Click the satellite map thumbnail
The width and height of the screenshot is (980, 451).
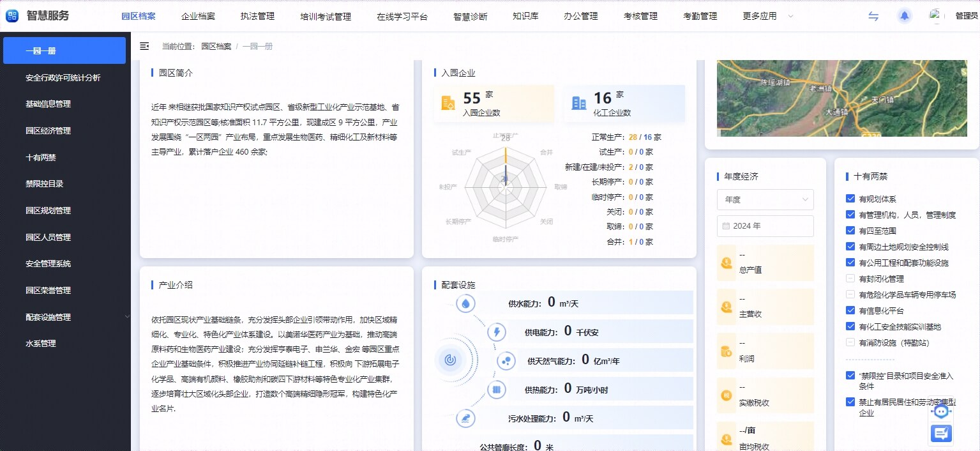[841, 98]
